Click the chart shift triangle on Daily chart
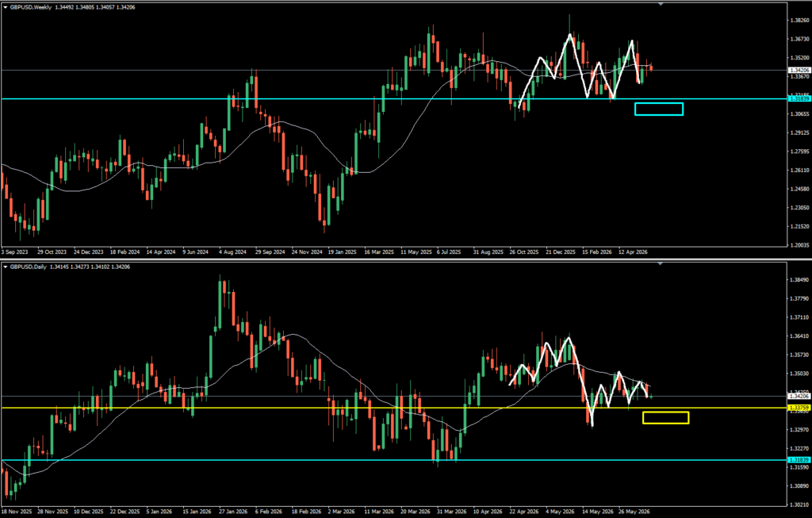Screen dimensions: 812x518 click(x=661, y=263)
